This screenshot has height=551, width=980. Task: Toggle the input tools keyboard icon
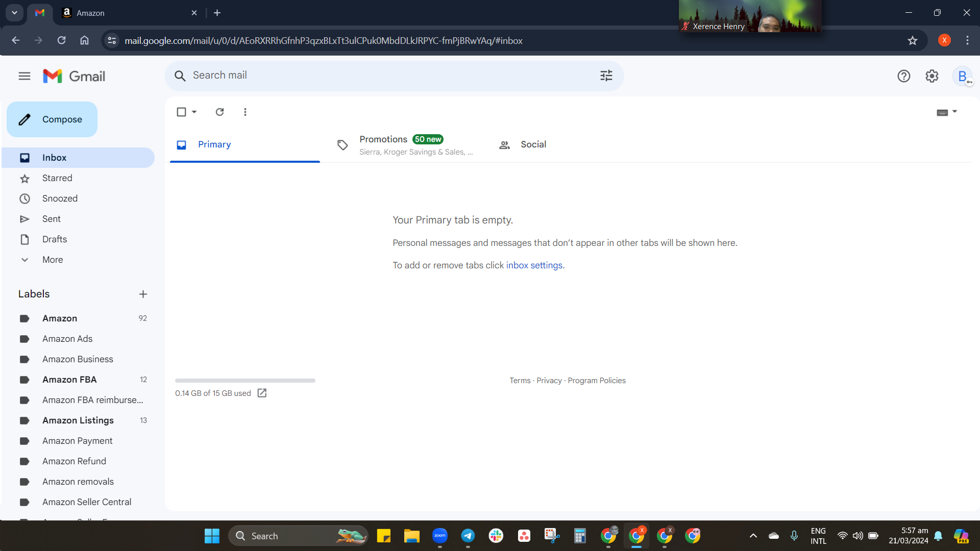942,112
